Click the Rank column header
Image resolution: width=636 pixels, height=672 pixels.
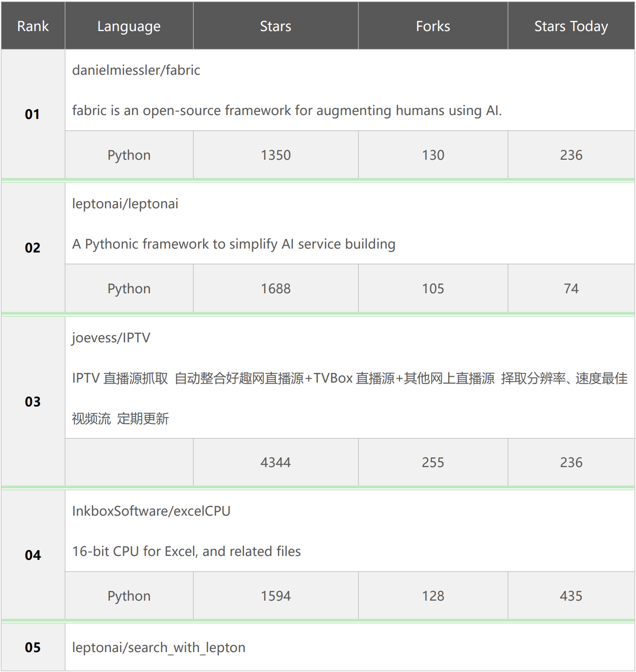point(33,26)
